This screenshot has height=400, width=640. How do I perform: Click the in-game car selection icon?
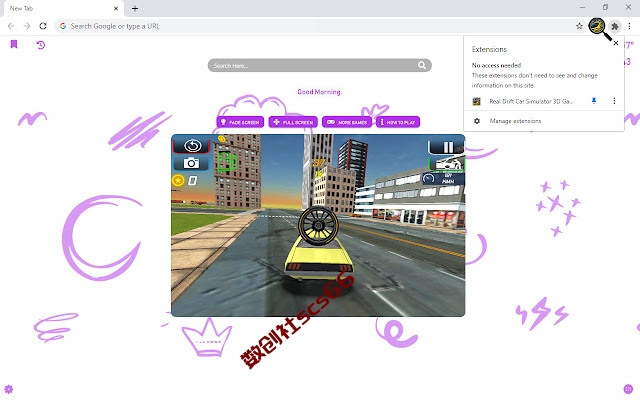[447, 164]
